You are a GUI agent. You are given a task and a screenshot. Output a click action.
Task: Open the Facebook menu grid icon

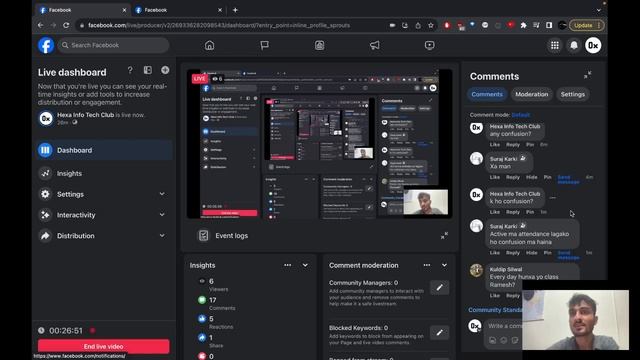[x=555, y=45]
